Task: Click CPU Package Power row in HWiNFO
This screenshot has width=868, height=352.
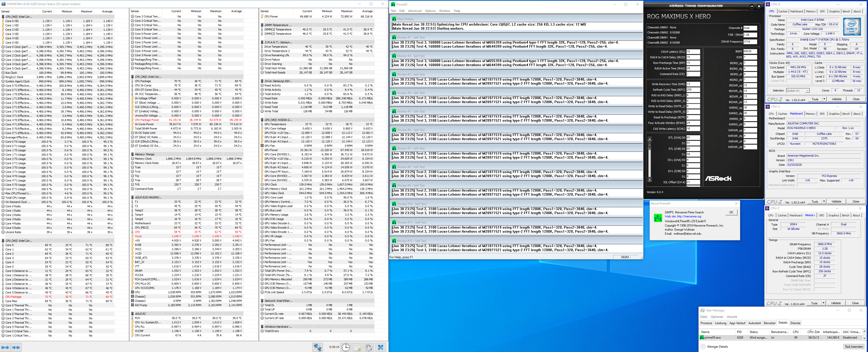Action: click(x=187, y=120)
